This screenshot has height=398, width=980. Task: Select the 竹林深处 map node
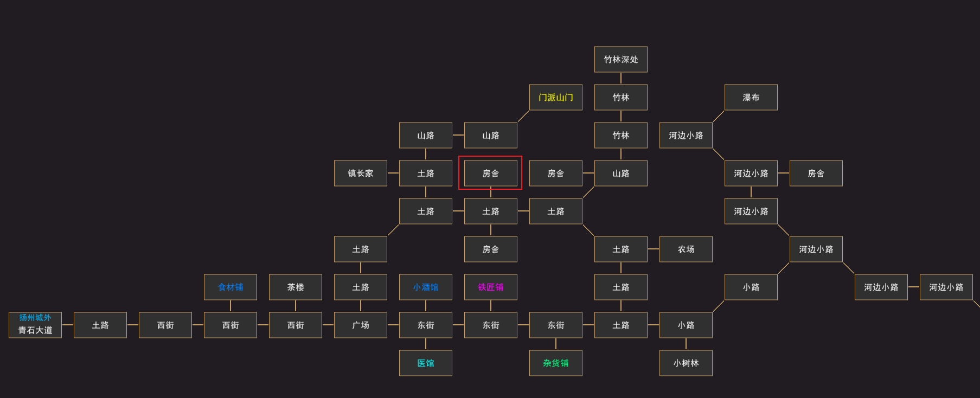click(x=620, y=59)
